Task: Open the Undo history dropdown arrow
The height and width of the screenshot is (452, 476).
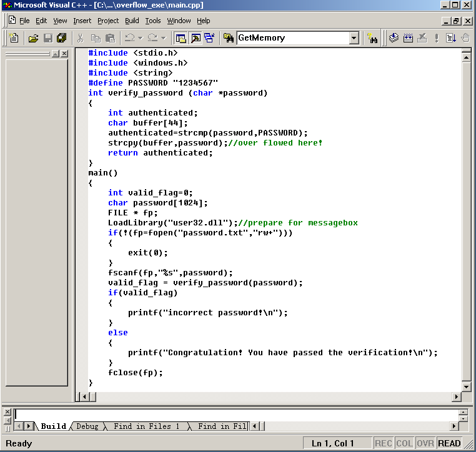Action: pos(141,38)
